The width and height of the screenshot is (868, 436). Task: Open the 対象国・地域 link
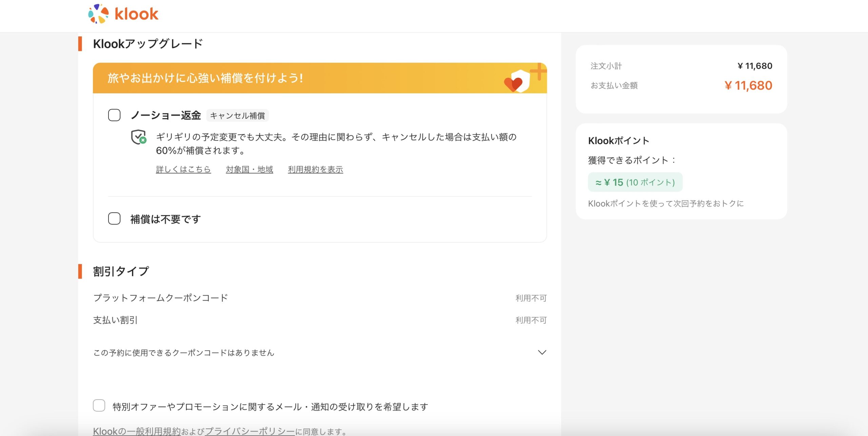[x=250, y=169]
